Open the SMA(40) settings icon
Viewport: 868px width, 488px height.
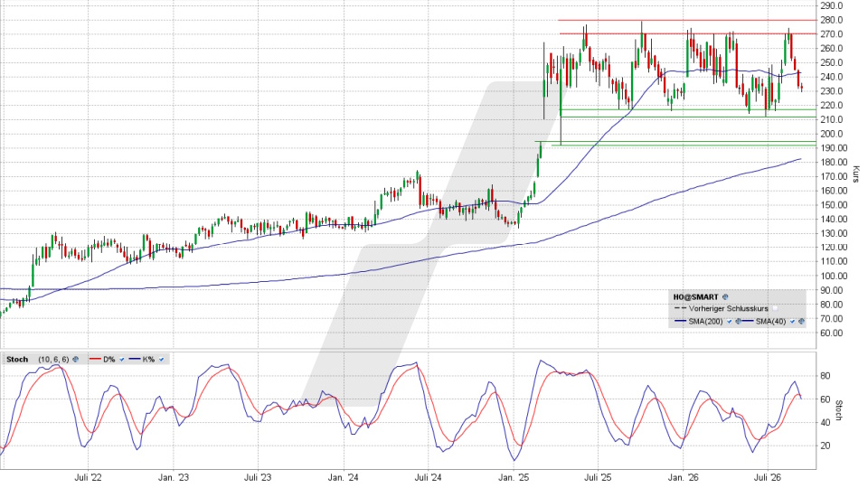(801, 322)
